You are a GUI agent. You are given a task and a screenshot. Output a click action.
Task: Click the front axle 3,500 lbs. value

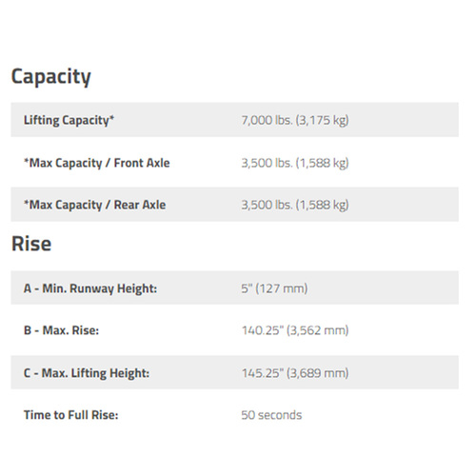[x=295, y=163]
